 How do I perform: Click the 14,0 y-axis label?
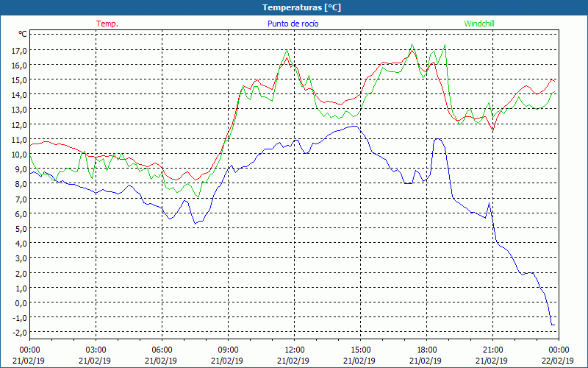pos(19,95)
